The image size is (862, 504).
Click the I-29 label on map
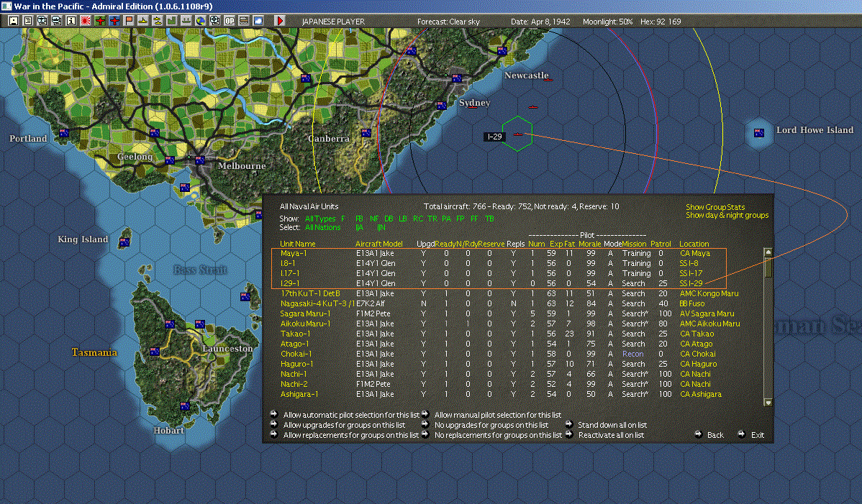494,137
